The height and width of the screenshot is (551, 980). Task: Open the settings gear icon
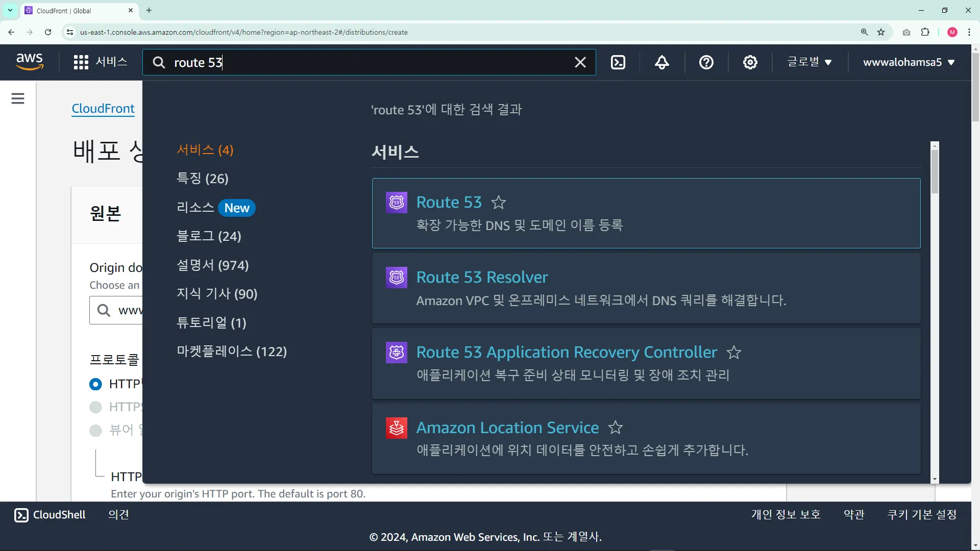(x=750, y=62)
